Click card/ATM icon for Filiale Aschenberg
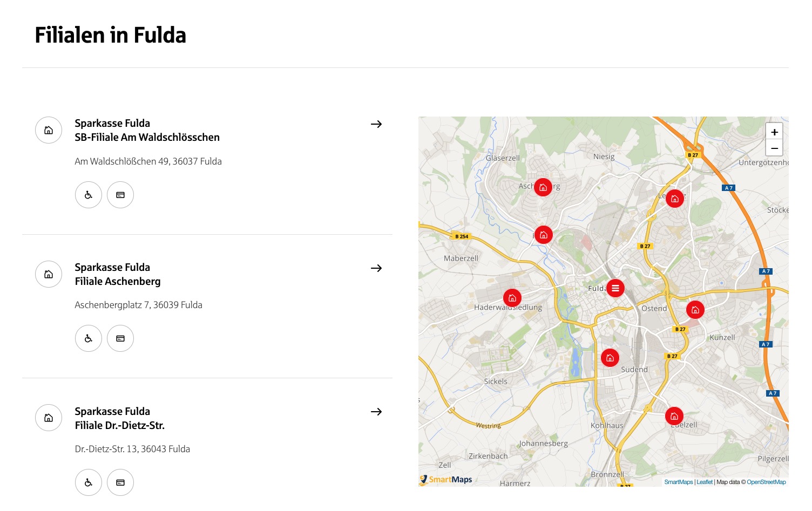812x511 pixels. pos(120,338)
